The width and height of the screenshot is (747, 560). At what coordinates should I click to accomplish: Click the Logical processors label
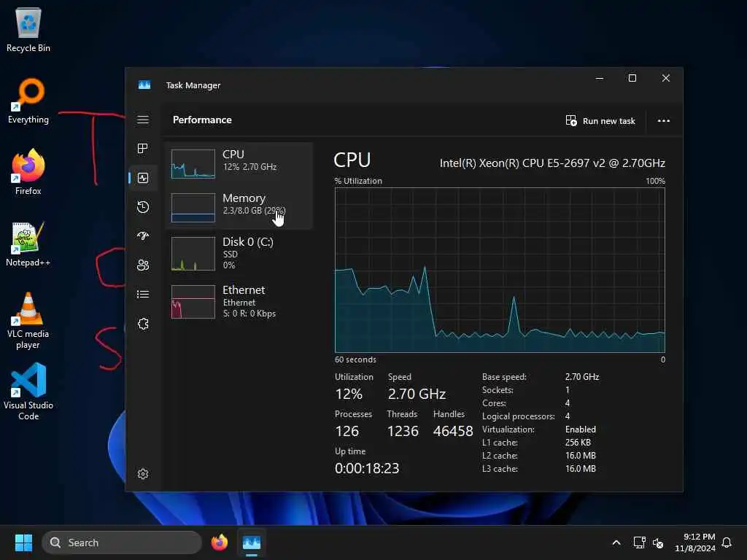point(519,416)
